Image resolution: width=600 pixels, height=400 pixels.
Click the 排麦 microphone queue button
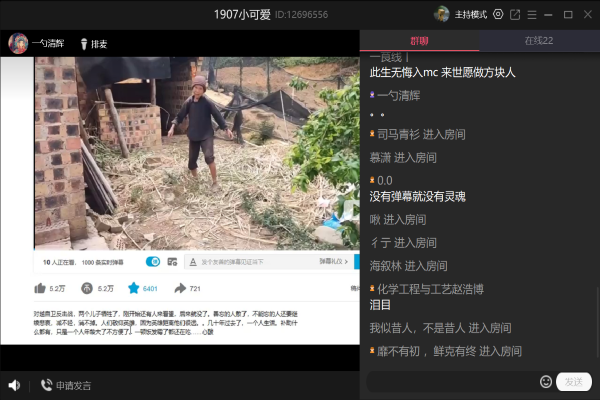(x=93, y=44)
